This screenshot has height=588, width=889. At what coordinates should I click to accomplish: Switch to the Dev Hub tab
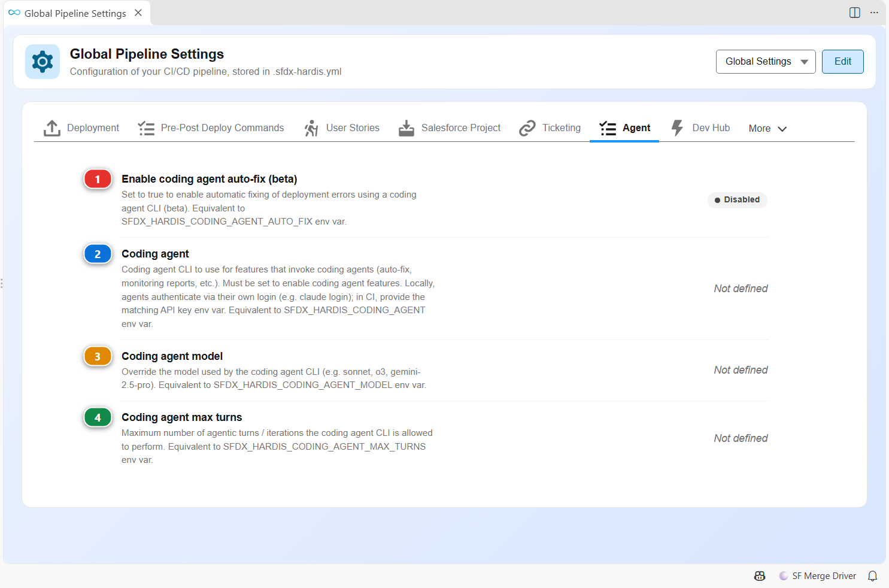[x=701, y=128]
